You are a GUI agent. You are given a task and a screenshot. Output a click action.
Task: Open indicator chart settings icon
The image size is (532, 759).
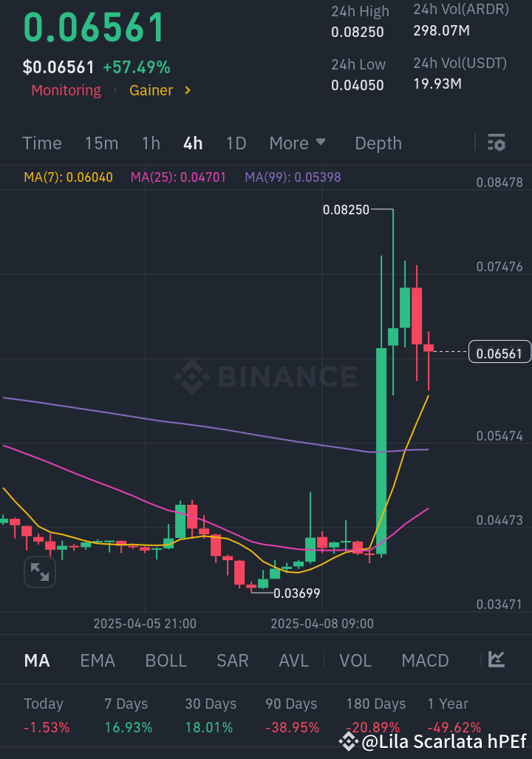[x=497, y=659]
